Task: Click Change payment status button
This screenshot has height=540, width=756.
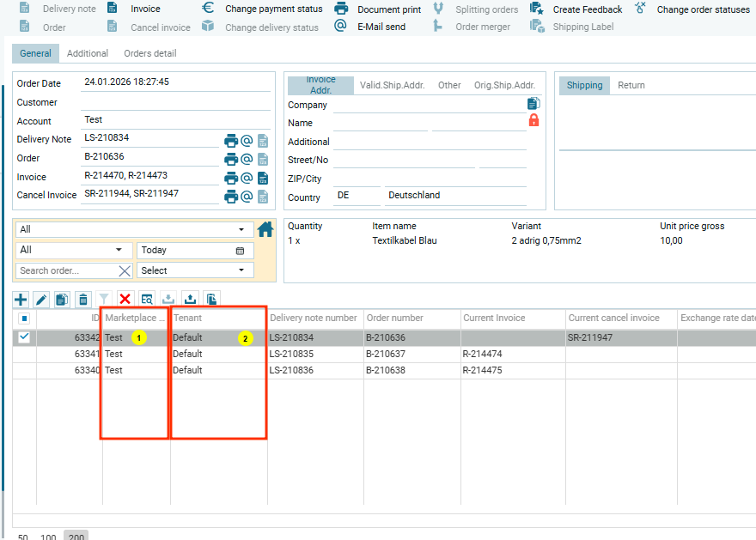Action: click(263, 9)
